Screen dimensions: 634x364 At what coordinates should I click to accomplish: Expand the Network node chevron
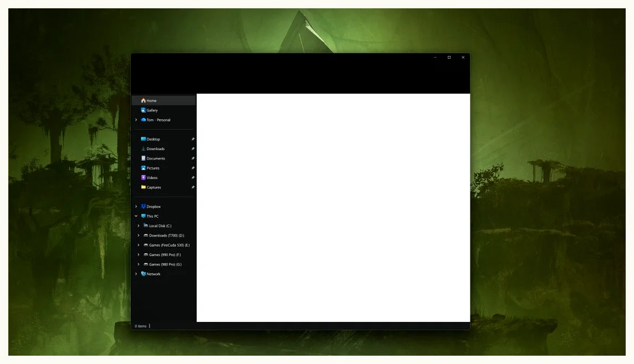136,274
